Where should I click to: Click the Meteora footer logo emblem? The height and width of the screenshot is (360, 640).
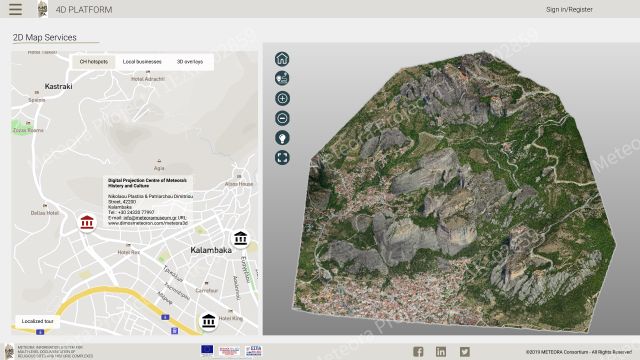point(9,351)
